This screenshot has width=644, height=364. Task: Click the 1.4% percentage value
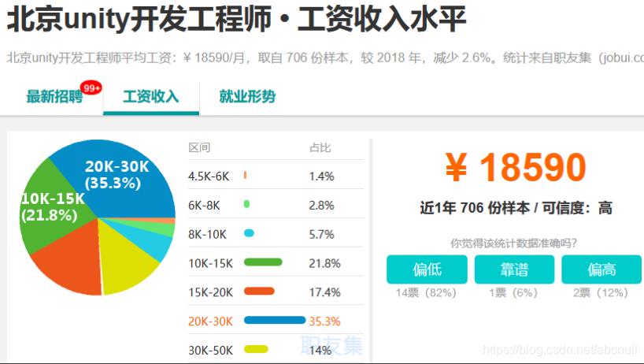click(321, 176)
